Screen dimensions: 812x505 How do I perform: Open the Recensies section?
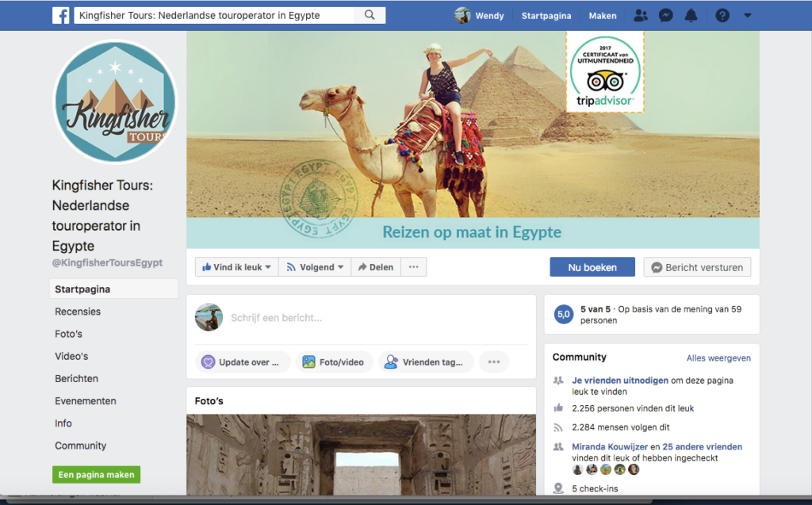[x=78, y=312]
